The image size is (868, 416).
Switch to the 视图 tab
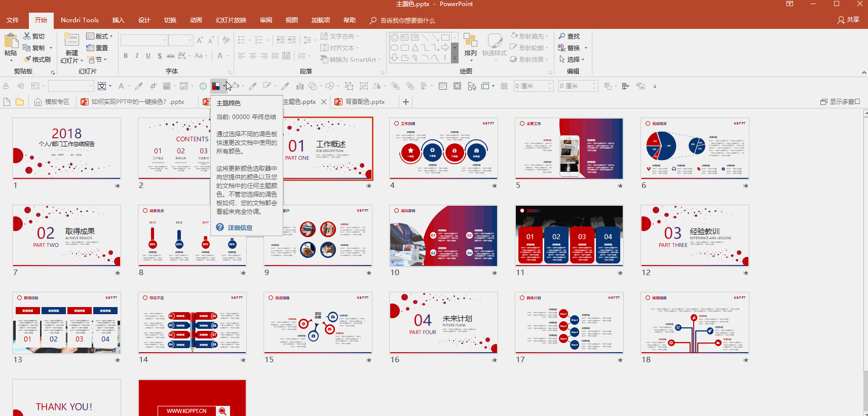292,20
